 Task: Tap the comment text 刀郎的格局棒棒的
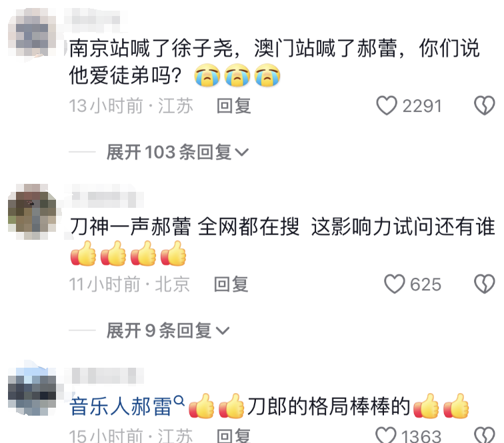click(x=329, y=407)
